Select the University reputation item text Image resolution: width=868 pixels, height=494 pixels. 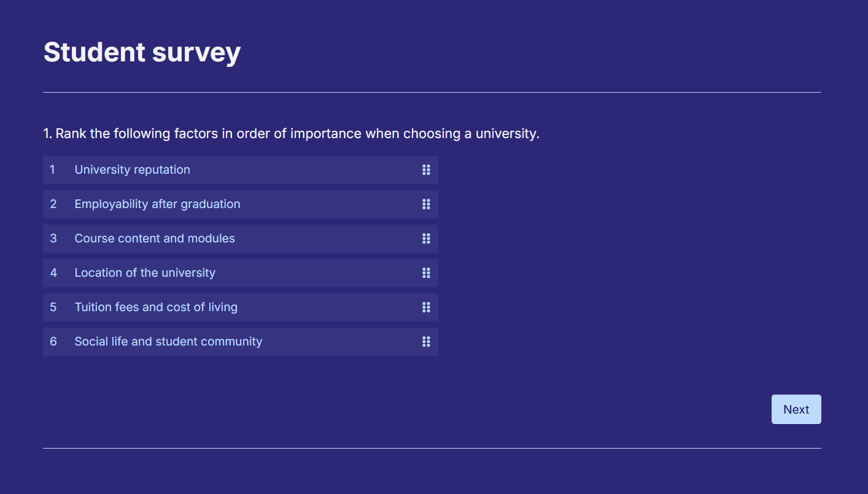132,170
